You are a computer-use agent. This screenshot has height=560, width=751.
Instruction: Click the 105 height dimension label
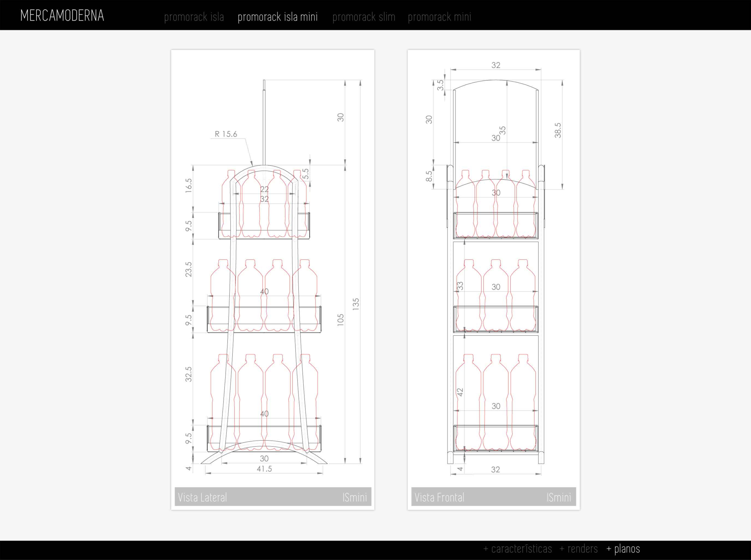point(341,320)
